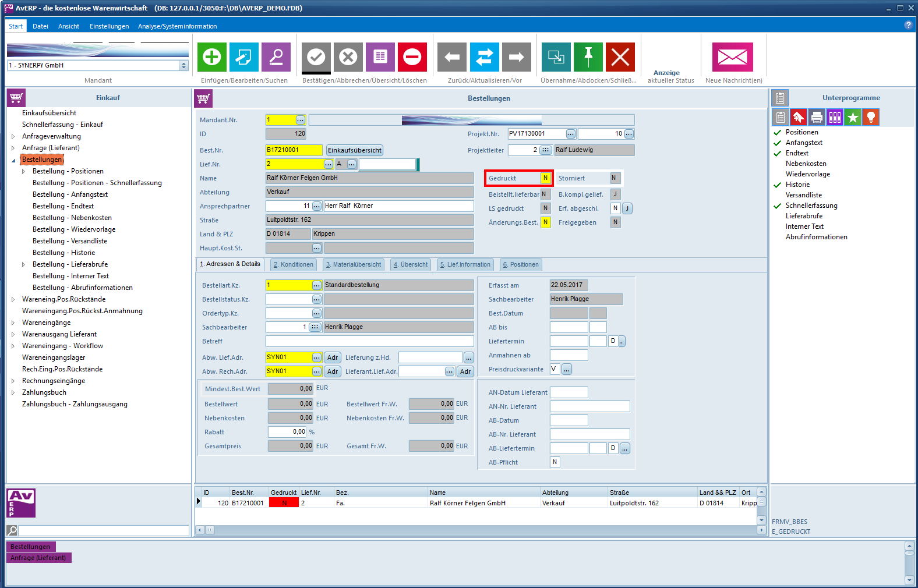This screenshot has width=918, height=588.
Task: Click the printer icon in Unterprogramme
Action: (817, 118)
